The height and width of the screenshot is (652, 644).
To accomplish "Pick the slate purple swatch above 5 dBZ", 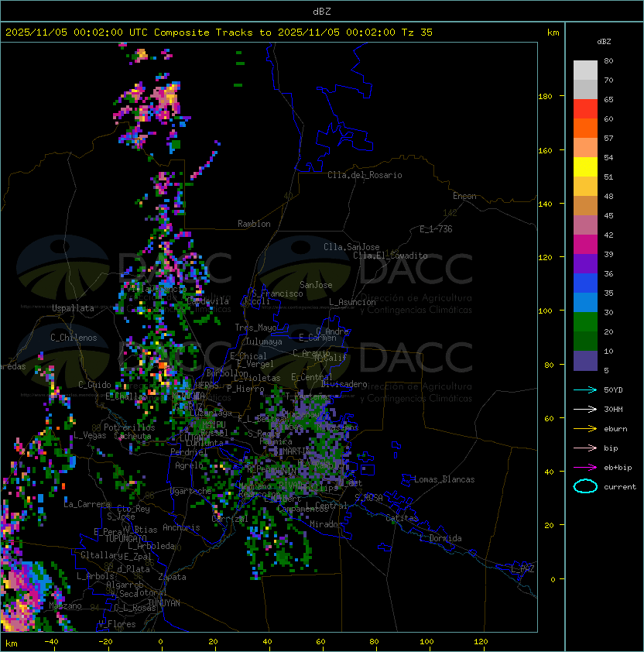I will click(x=585, y=361).
